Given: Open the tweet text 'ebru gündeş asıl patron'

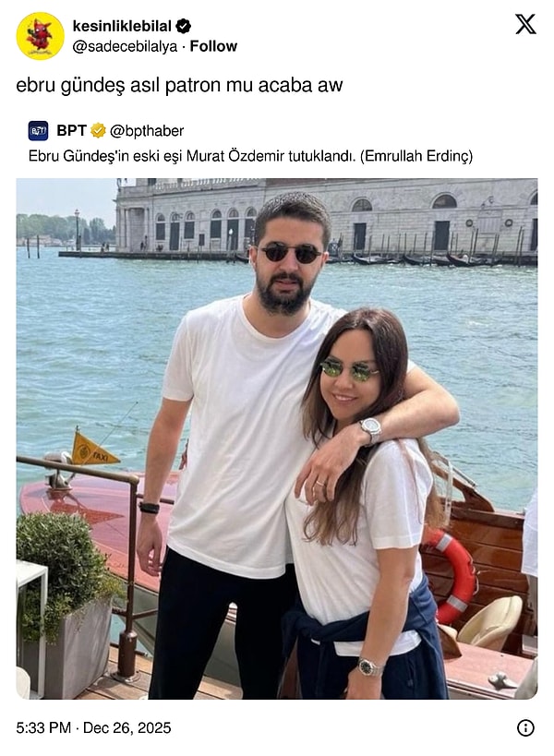Looking at the screenshot, I should coord(179,85).
